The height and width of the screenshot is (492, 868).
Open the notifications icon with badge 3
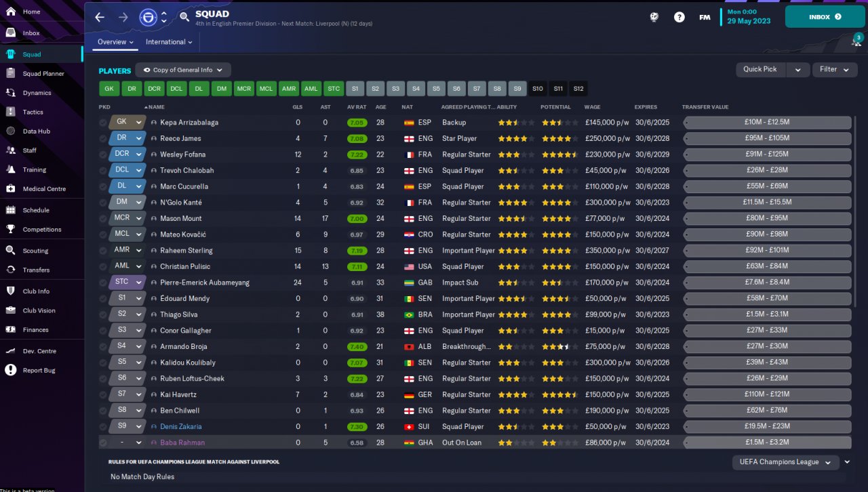[856, 41]
